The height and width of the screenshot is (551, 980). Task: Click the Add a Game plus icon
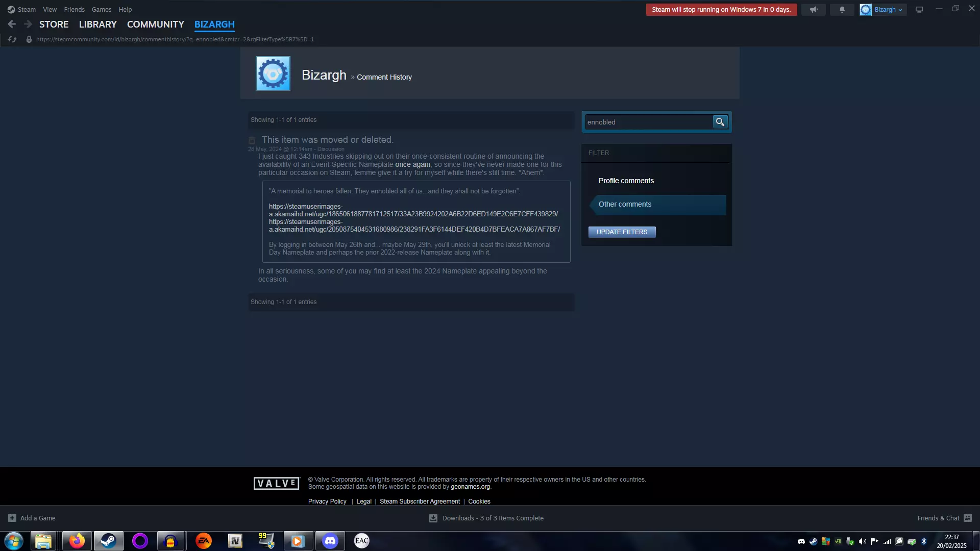click(x=12, y=518)
